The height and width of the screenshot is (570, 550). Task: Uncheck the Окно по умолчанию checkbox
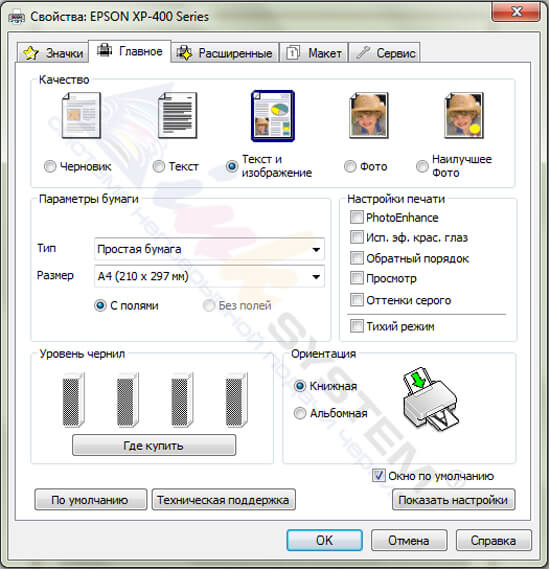[378, 475]
